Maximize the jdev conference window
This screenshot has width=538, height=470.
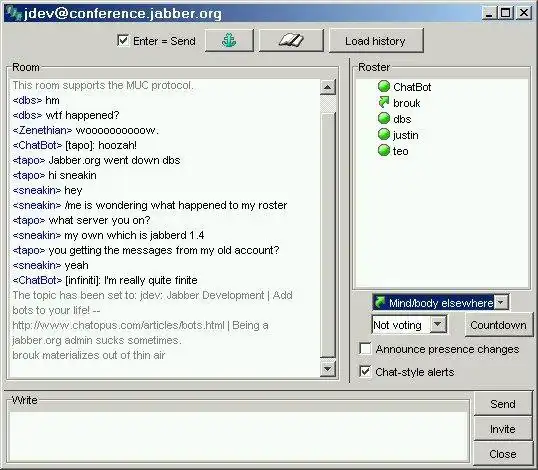(506, 13)
